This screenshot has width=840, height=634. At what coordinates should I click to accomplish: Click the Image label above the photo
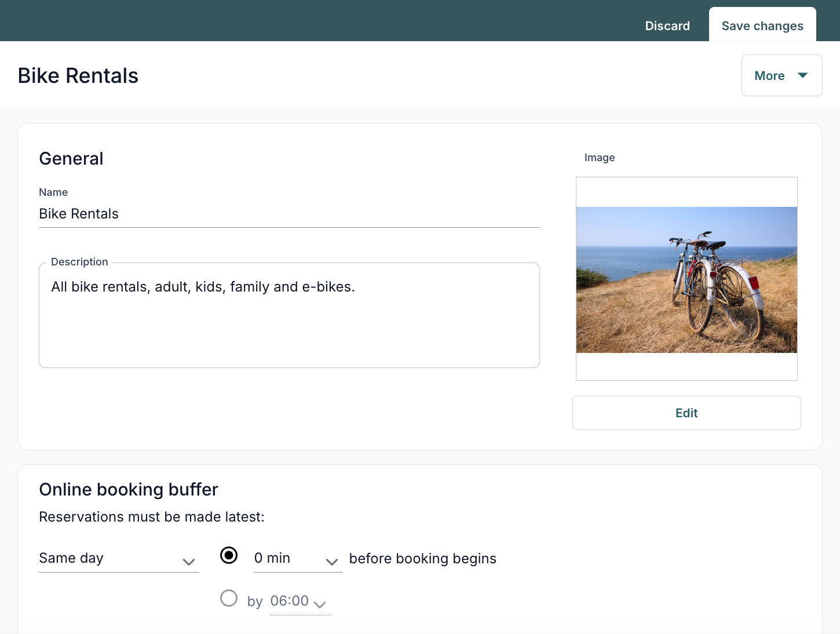(x=600, y=158)
